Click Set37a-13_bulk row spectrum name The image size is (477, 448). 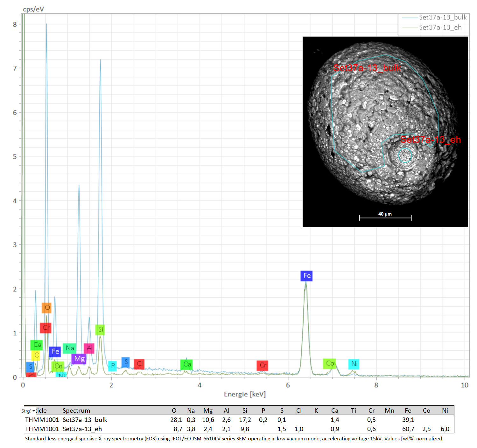coord(85,420)
